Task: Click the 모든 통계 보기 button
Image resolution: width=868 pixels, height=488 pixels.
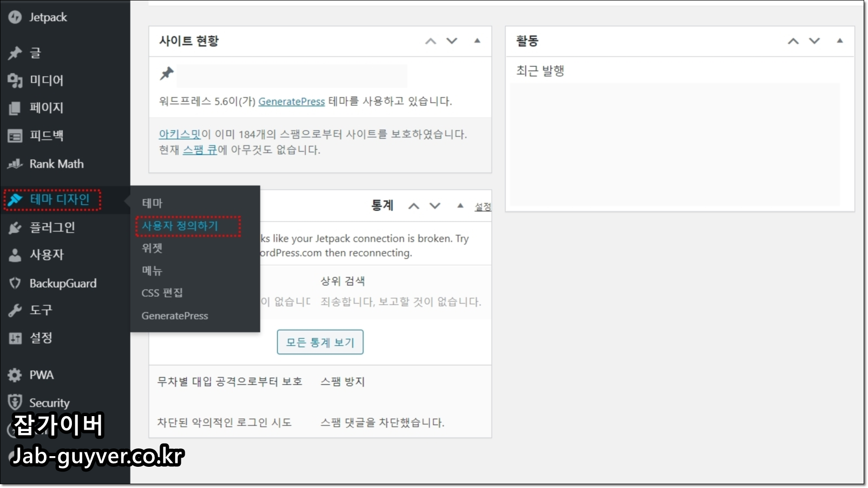Action: (x=320, y=342)
